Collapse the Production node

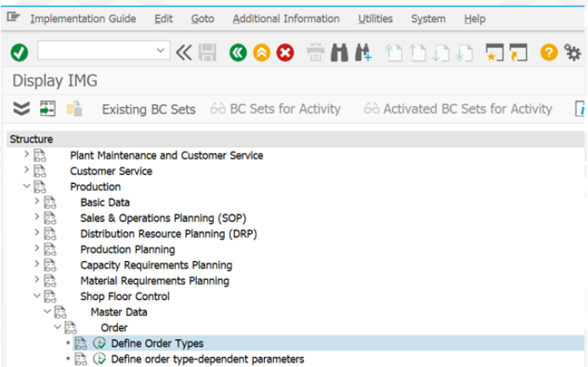pyautogui.click(x=26, y=186)
